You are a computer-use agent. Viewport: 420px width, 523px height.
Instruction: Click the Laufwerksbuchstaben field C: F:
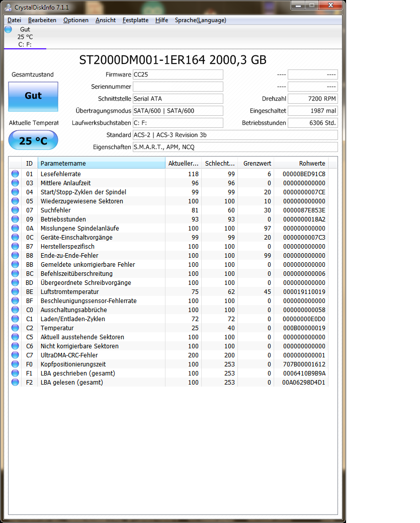click(x=178, y=123)
